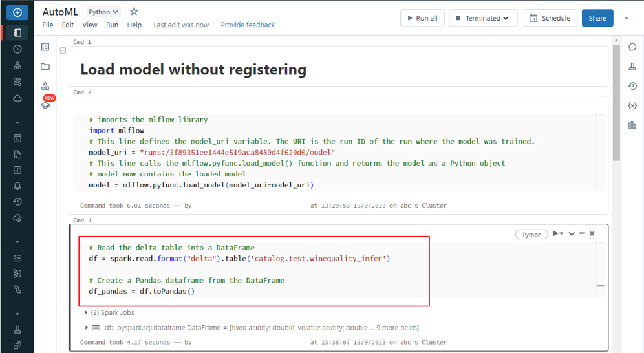The image size is (644, 353).
Task: Open the Terminated cluster dropdown
Action: pyautogui.click(x=483, y=18)
